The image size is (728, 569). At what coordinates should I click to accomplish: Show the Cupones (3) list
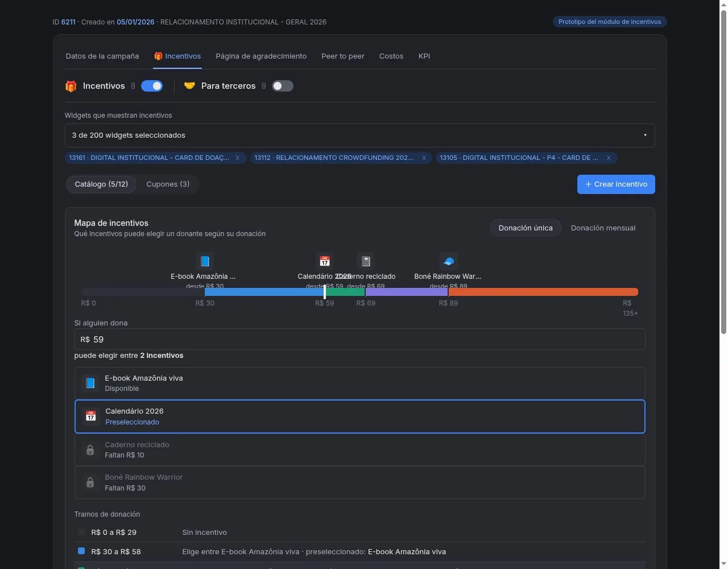point(168,184)
